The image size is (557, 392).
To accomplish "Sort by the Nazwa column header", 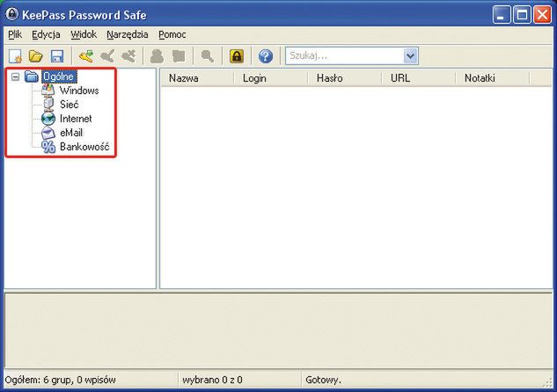I will coord(197,78).
